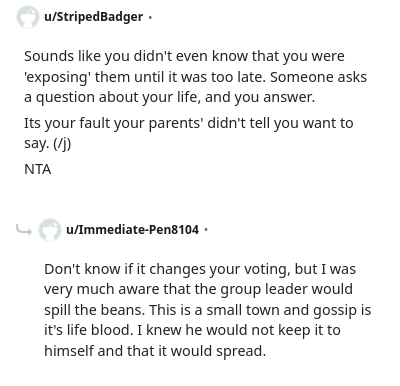Screen dimensions: 400x386
Task: Click the reply line 'Don't know if it changes'
Action: pos(200,269)
